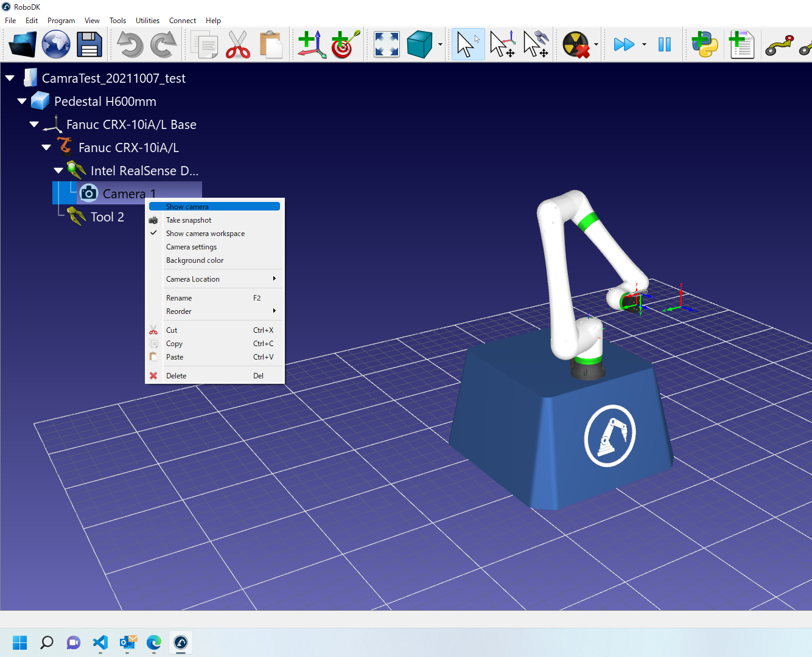Click the Open online library globe icon
This screenshot has height=657, width=812.
pyautogui.click(x=56, y=44)
